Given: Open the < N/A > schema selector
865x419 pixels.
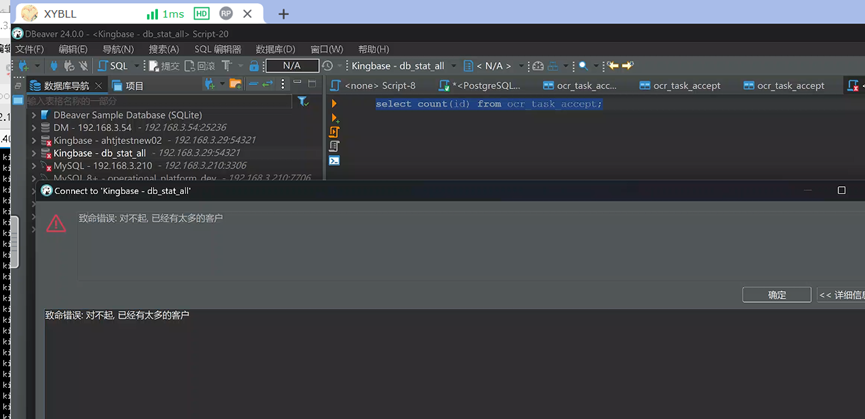Looking at the screenshot, I should coord(489,66).
